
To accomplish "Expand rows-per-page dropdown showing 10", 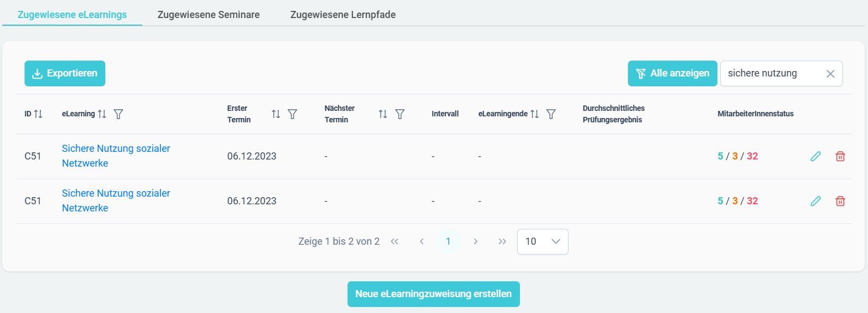I will [x=542, y=241].
